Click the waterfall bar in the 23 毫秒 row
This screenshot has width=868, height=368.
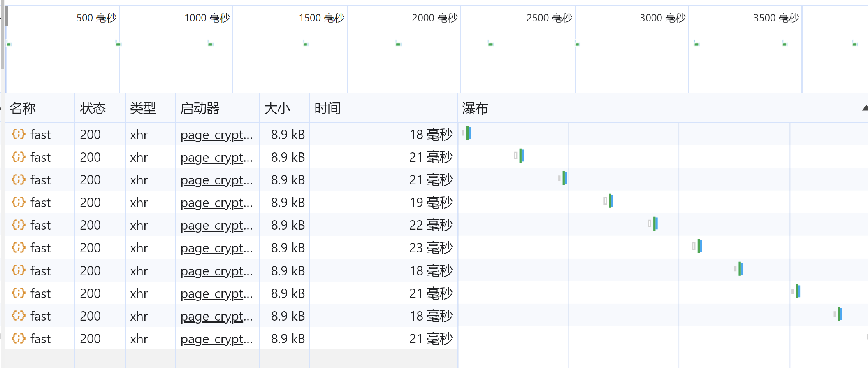[x=699, y=246]
